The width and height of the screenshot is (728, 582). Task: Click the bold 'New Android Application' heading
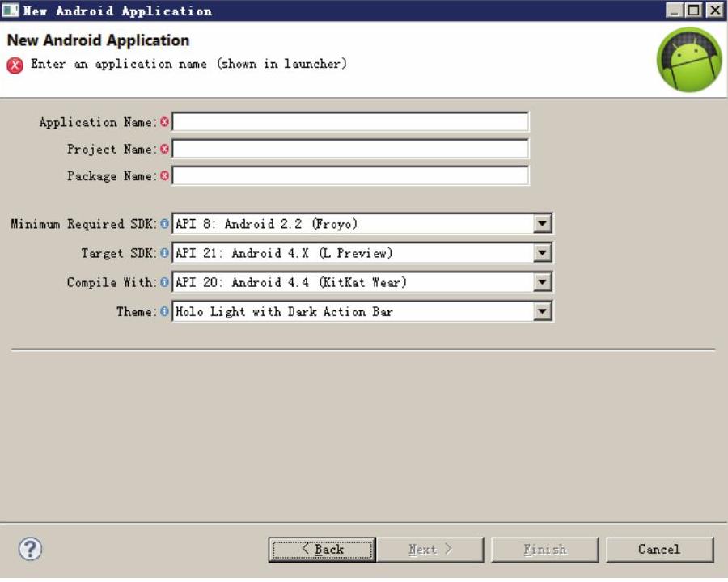pyautogui.click(x=99, y=40)
